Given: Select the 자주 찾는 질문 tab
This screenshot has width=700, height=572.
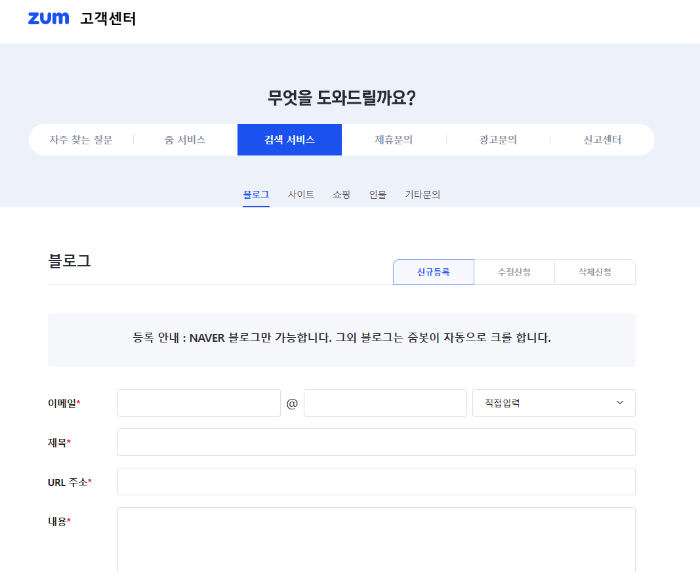Looking at the screenshot, I should point(81,140).
